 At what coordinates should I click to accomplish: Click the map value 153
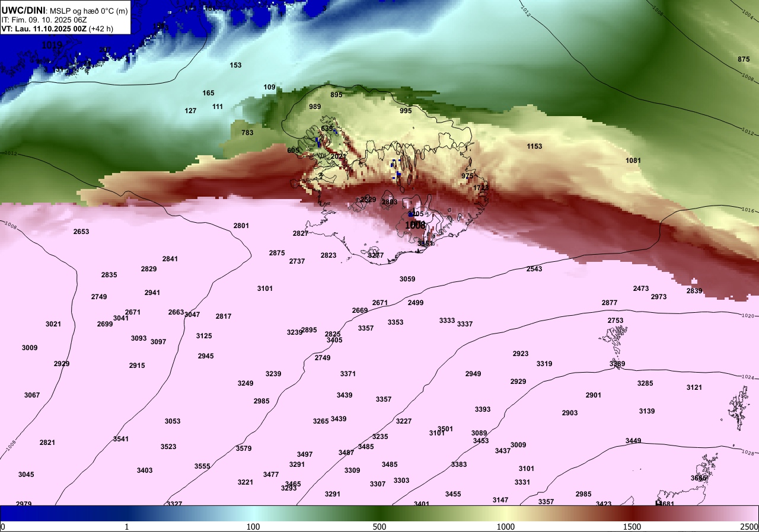235,65
